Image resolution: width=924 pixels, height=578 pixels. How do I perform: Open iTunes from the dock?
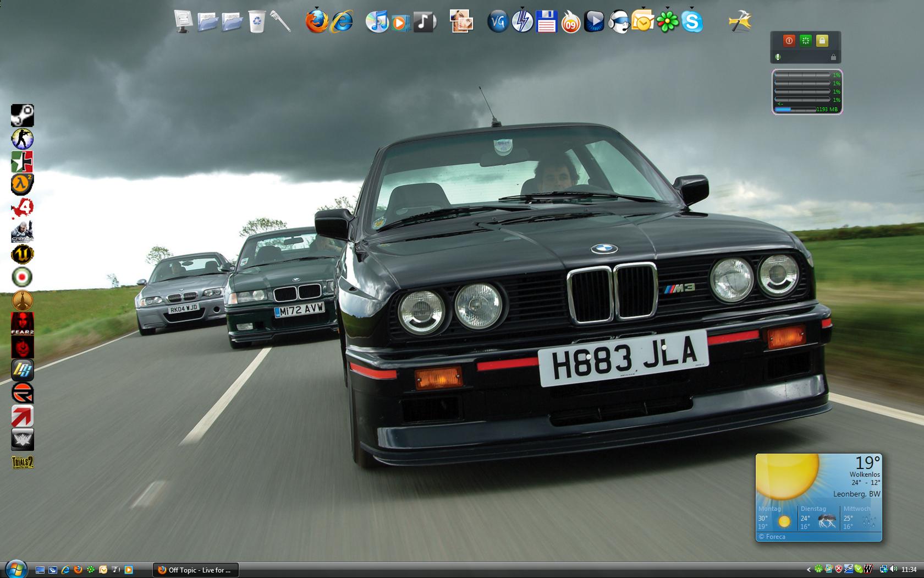(x=377, y=21)
